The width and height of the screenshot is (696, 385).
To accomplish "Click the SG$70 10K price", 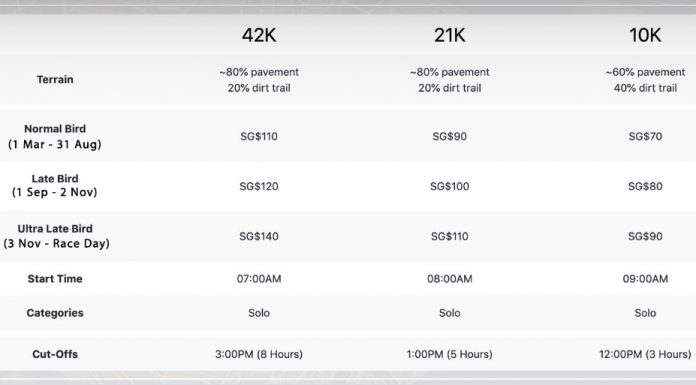I will point(645,136).
